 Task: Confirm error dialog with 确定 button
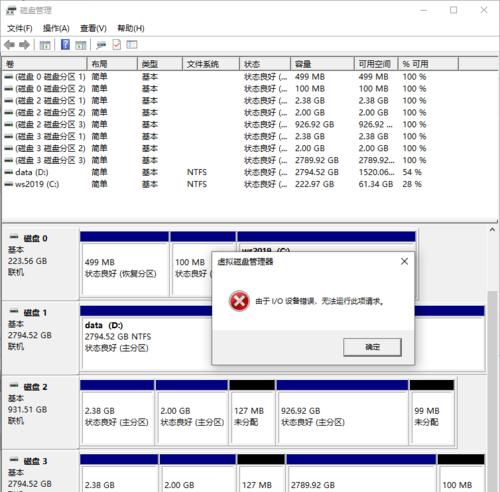pyautogui.click(x=372, y=347)
